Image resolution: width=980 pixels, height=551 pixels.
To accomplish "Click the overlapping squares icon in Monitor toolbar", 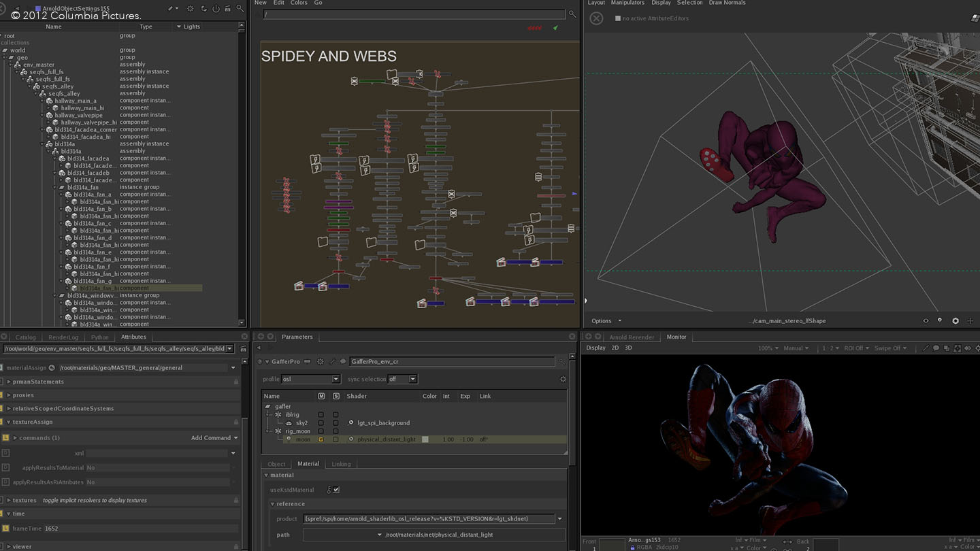I will [x=947, y=348].
